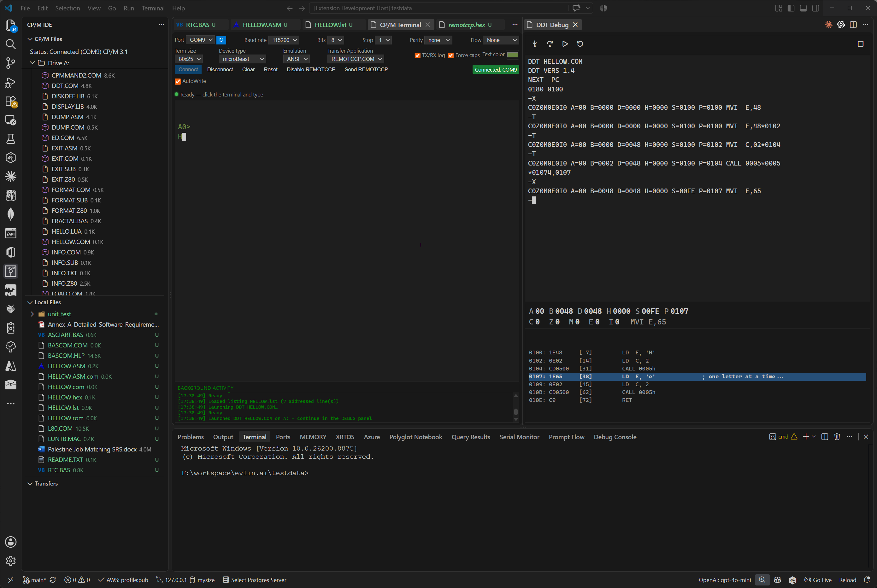
Task: Open Source Control view icon
Action: coord(10,63)
